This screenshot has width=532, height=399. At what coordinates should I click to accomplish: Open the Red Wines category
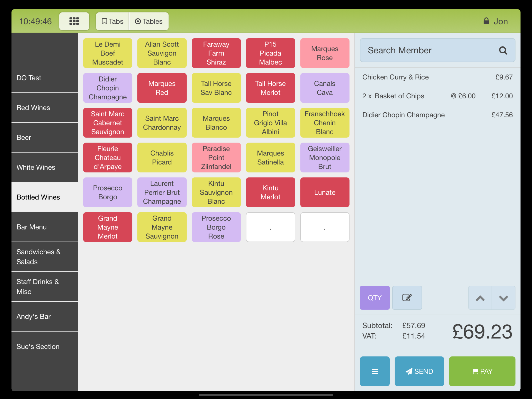(x=45, y=108)
